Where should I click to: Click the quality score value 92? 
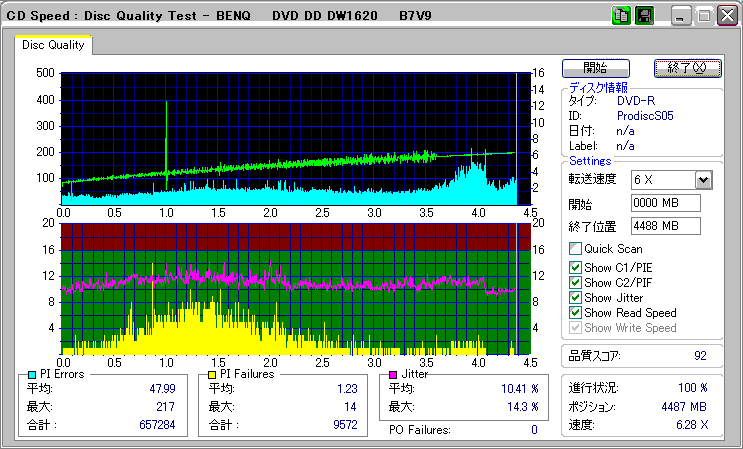(x=700, y=356)
